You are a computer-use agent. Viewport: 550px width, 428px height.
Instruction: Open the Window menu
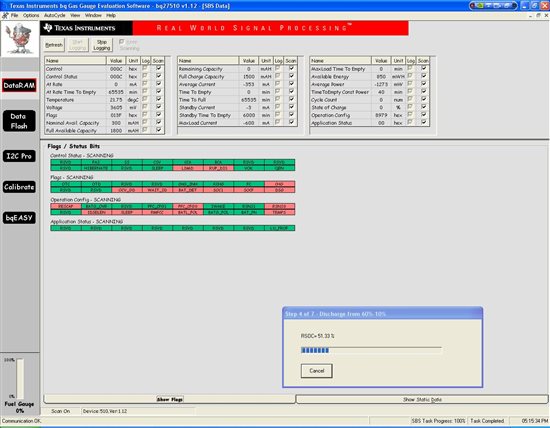[93, 15]
